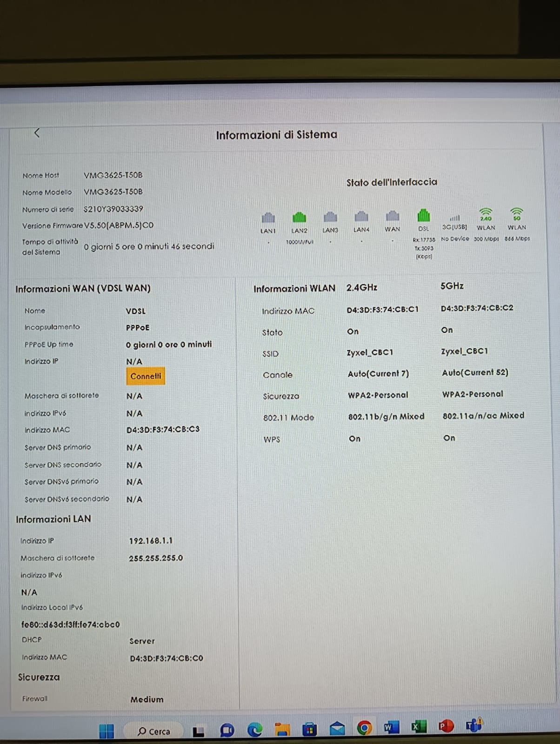Click the green DSL line icon
The width and height of the screenshot is (560, 744).
424,215
